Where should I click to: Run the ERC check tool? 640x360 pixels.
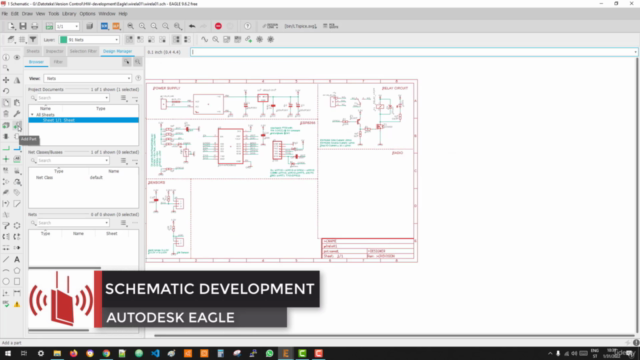click(x=6, y=304)
